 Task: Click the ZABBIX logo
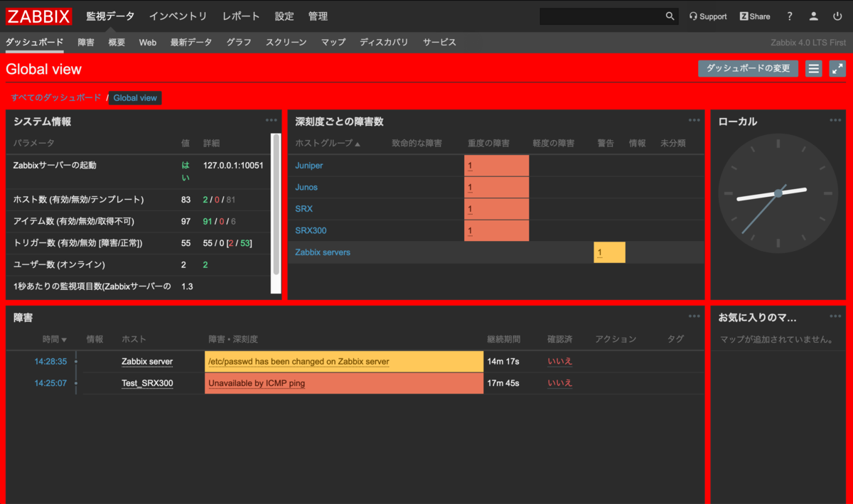[39, 16]
